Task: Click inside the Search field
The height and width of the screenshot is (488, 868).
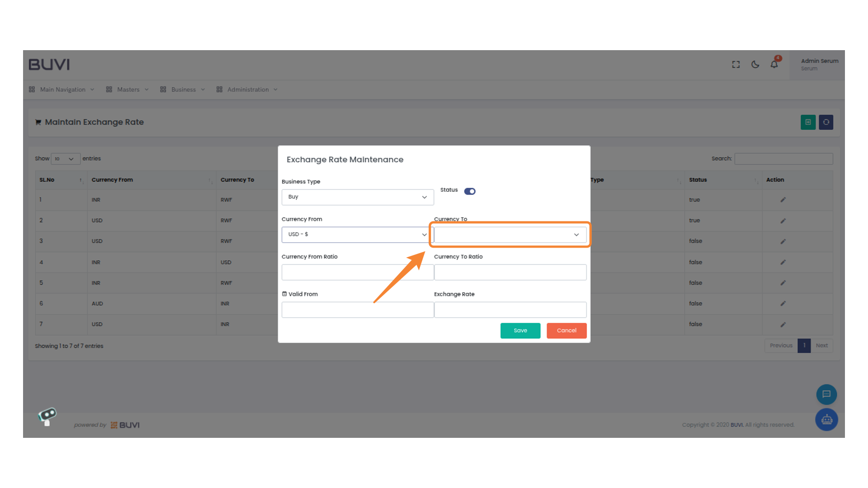Action: [783, 159]
